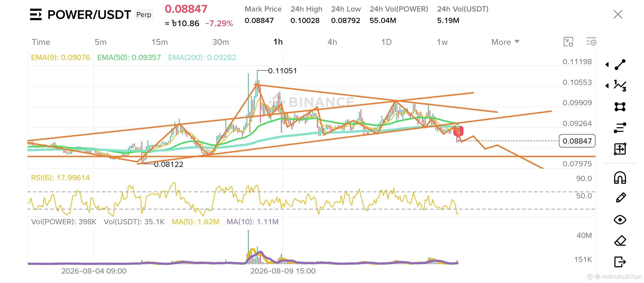Click the large red last price 0.08847
The width and height of the screenshot is (644, 283).
(186, 9)
